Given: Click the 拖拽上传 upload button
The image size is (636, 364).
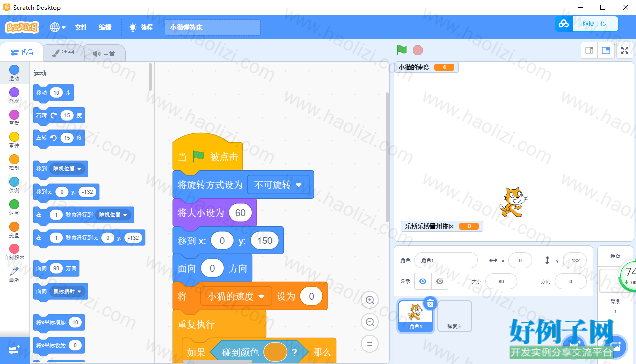Looking at the screenshot, I should [587, 24].
